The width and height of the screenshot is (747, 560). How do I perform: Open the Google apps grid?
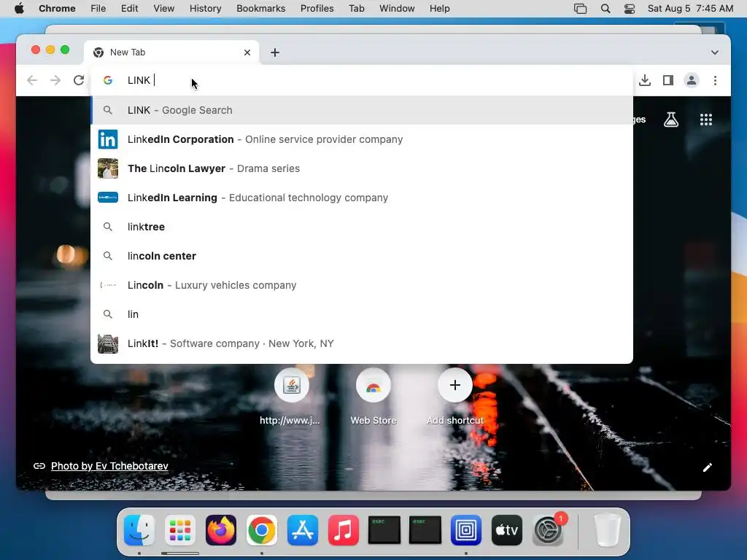[706, 120]
